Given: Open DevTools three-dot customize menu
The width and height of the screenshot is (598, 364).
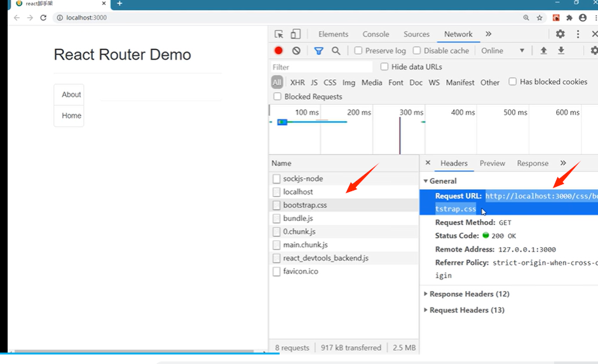Looking at the screenshot, I should click(578, 34).
